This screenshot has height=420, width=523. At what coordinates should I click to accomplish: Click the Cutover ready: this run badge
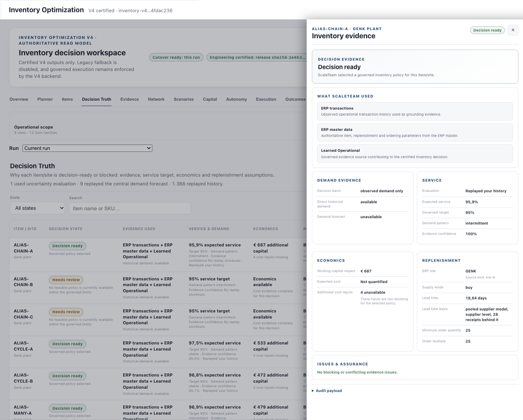point(176,57)
